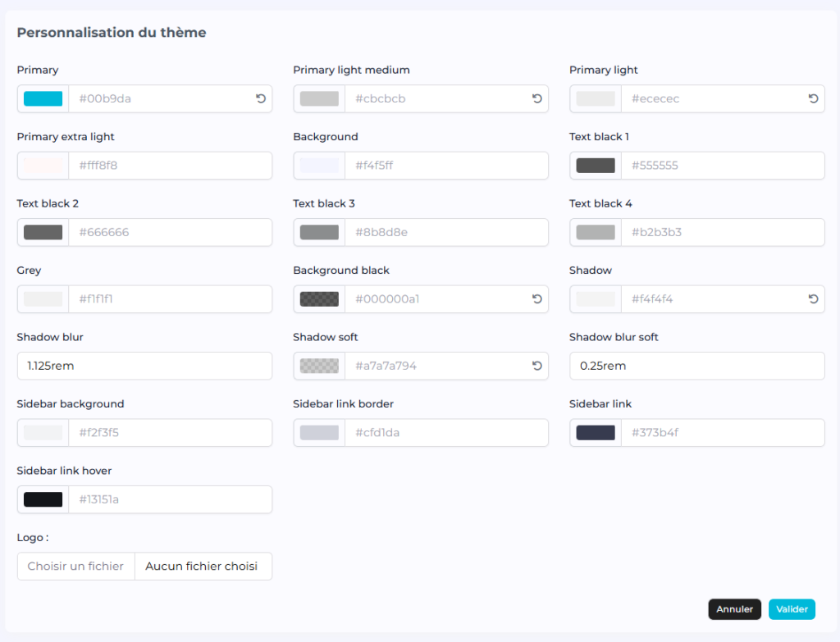Focus the Shadow blur soft field
This screenshot has width=840, height=642.
(696, 366)
